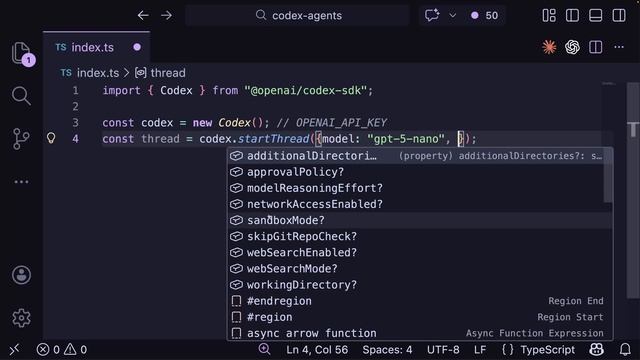Open Copilot status icon
Screen dimensions: 640x360
tap(596, 350)
